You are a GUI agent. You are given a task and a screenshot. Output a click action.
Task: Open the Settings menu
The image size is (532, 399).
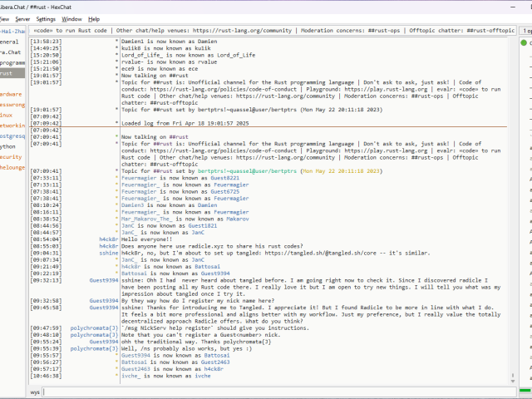tap(47, 18)
